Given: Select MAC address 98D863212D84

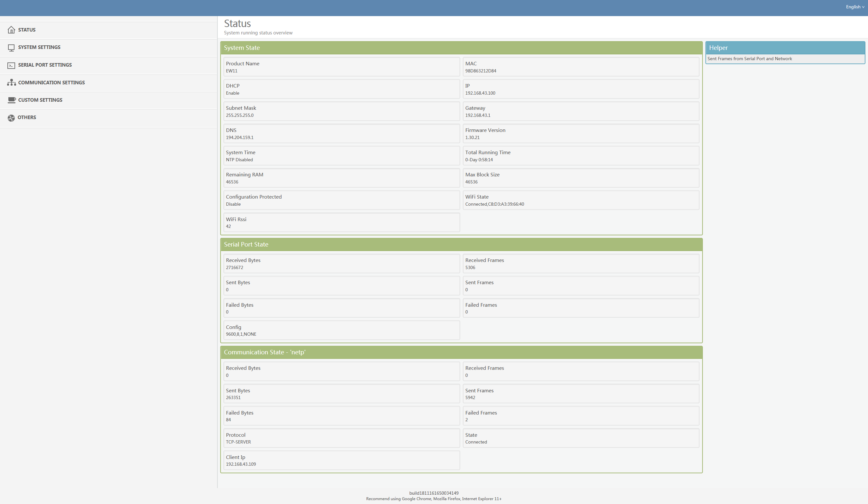Looking at the screenshot, I should pyautogui.click(x=481, y=71).
